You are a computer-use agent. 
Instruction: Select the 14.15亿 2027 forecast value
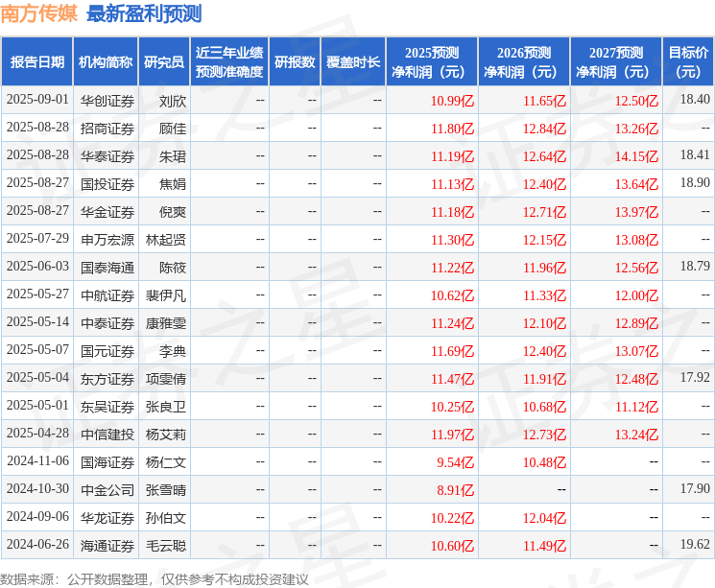pos(636,156)
